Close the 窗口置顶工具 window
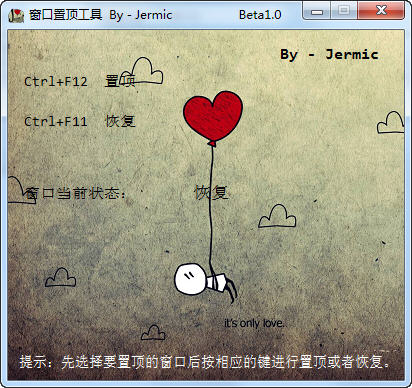 pos(381,11)
